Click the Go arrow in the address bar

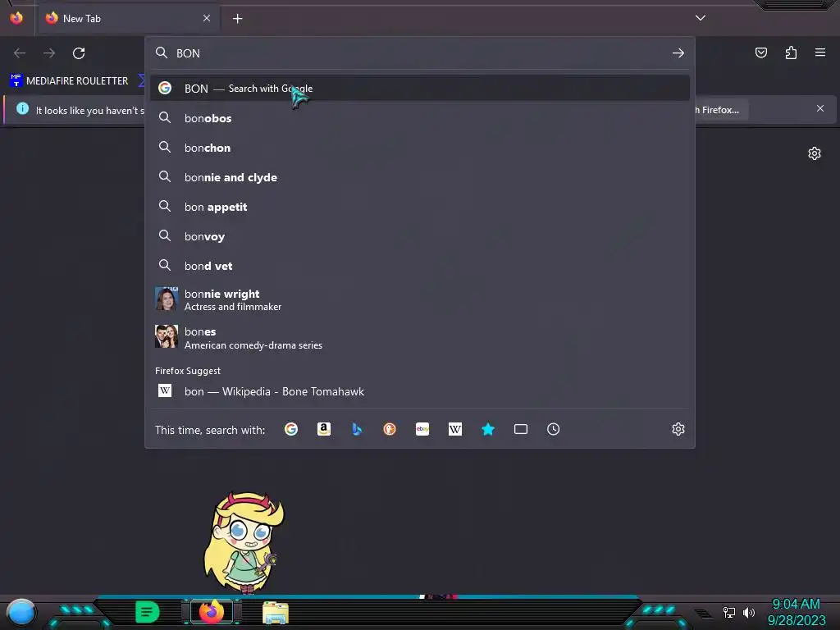[678, 53]
